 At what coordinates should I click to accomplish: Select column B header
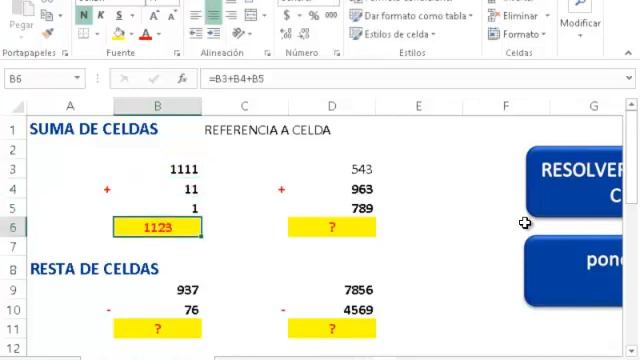[x=158, y=106]
